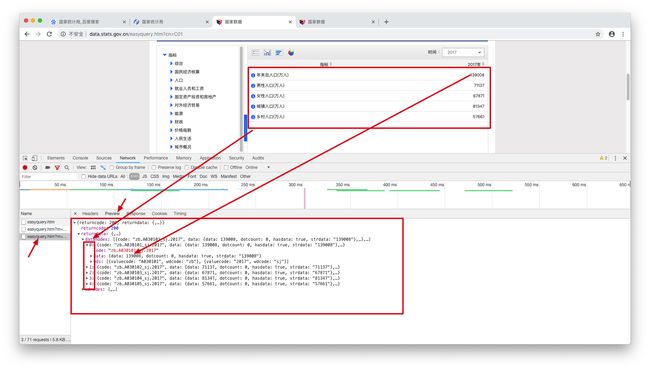Click the yellow warning count icon
This screenshot has width=650, height=370.
click(x=603, y=158)
